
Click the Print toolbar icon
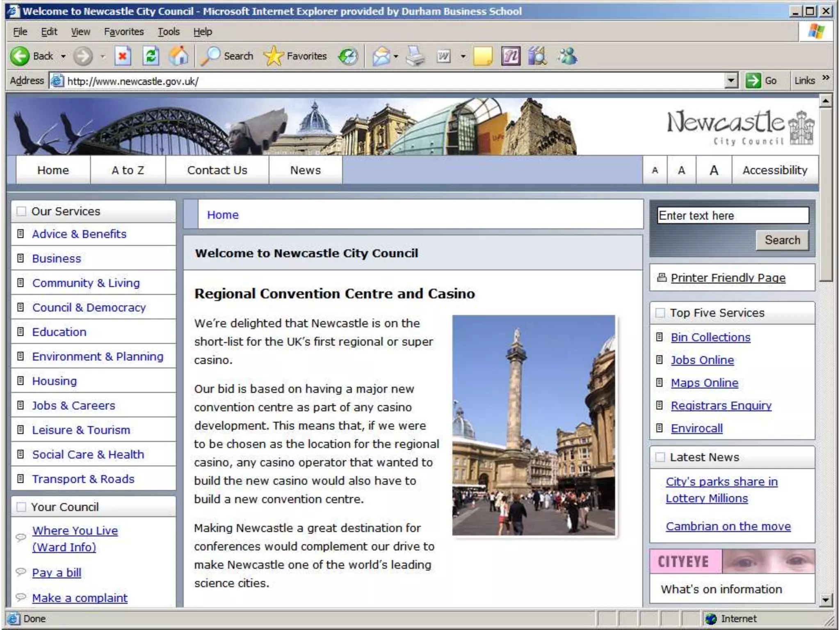[415, 56]
